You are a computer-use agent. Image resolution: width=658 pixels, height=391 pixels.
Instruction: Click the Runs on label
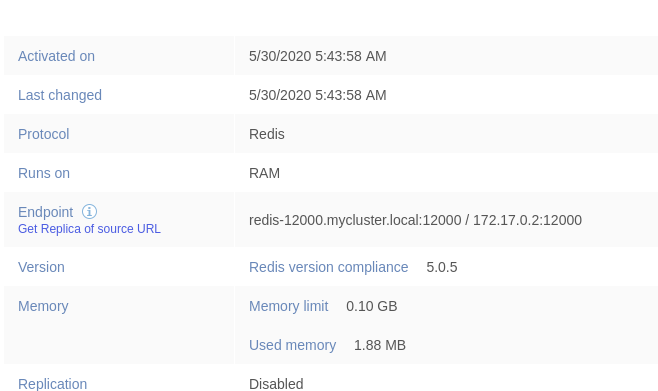coord(44,173)
